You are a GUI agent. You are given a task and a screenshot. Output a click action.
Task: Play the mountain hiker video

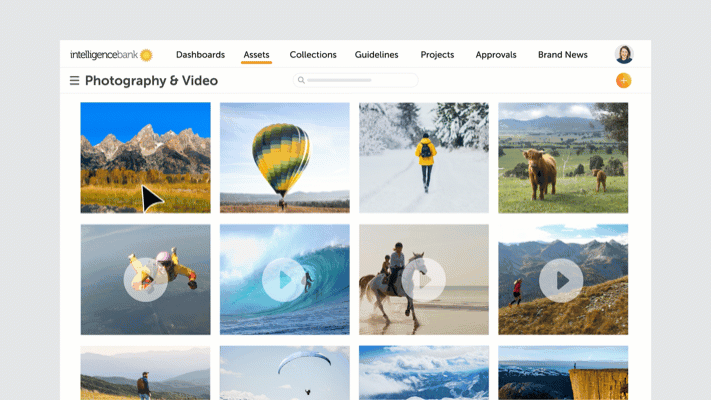[x=561, y=280]
